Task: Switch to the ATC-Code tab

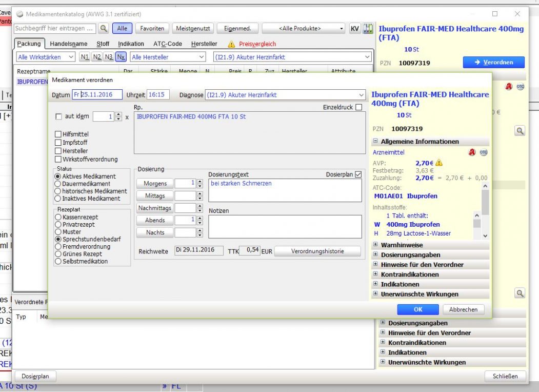Action: pyautogui.click(x=167, y=44)
